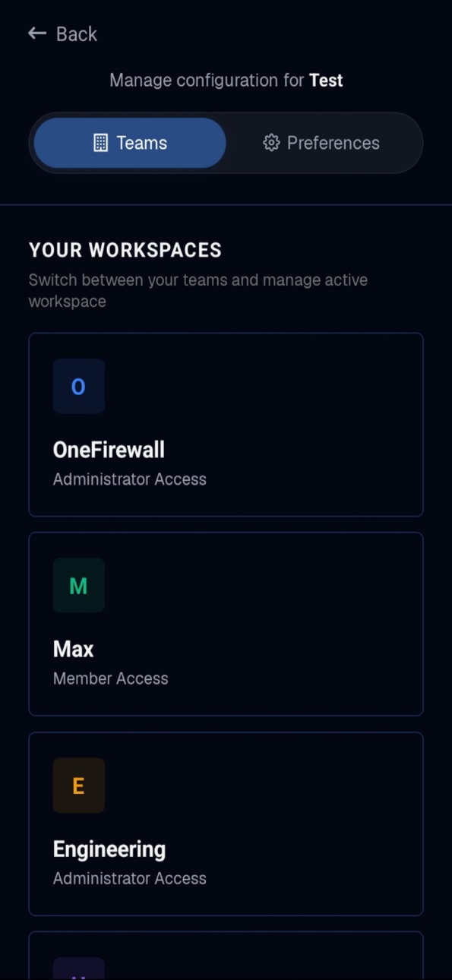Screen dimensions: 452x980
Task: Open the Preferences tab
Action: tap(321, 143)
